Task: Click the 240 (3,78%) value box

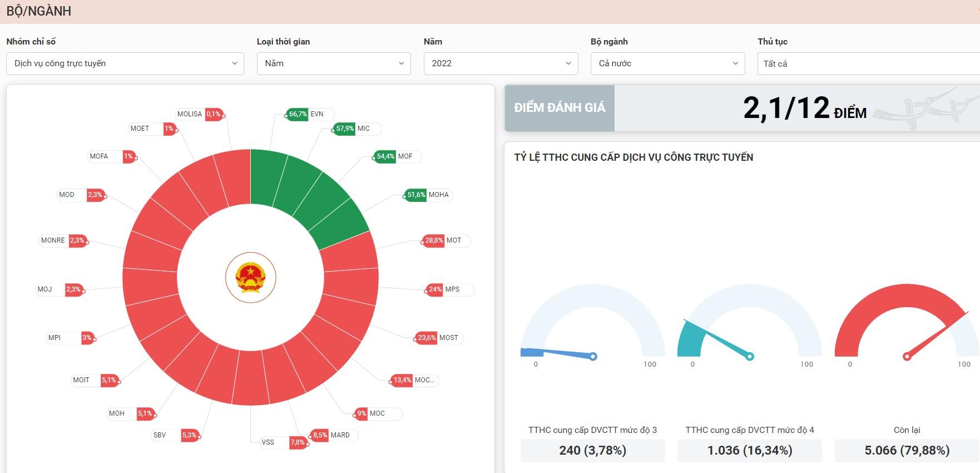Action: click(593, 451)
